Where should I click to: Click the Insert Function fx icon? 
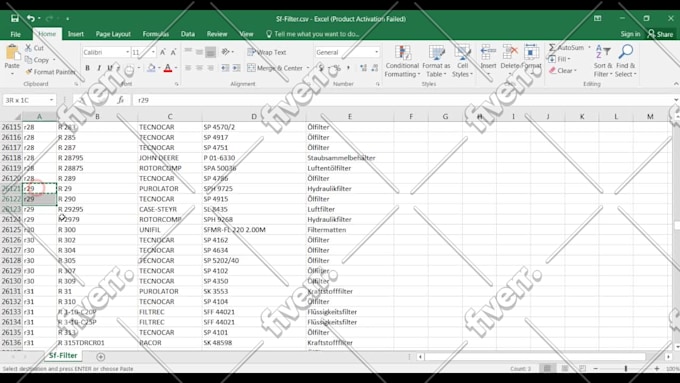(121, 100)
